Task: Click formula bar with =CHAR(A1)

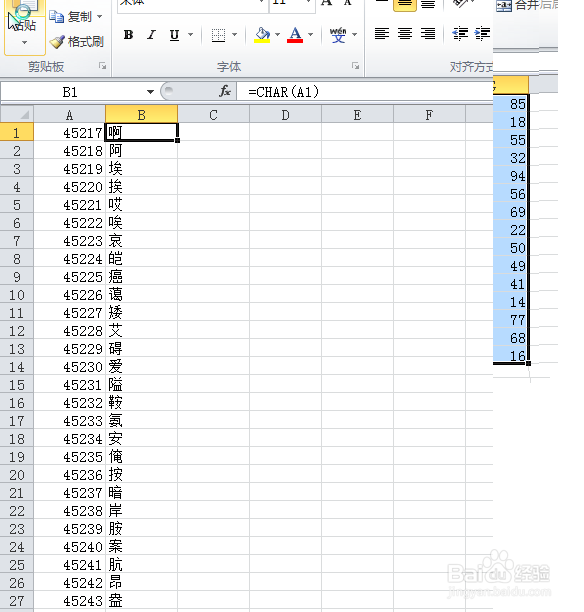Action: pos(365,92)
